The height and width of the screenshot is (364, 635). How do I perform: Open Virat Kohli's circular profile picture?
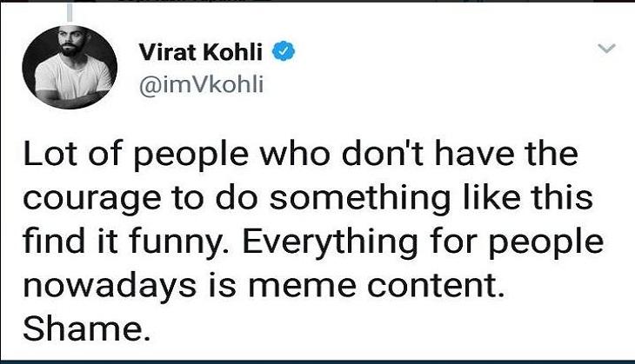(x=70, y=67)
